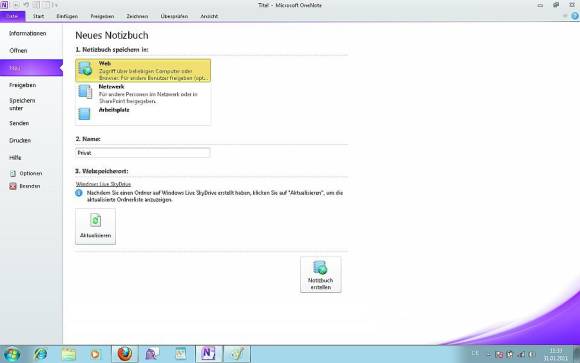The height and width of the screenshot is (363, 580).
Task: Open Senden in the backstage menu
Action: [19, 123]
